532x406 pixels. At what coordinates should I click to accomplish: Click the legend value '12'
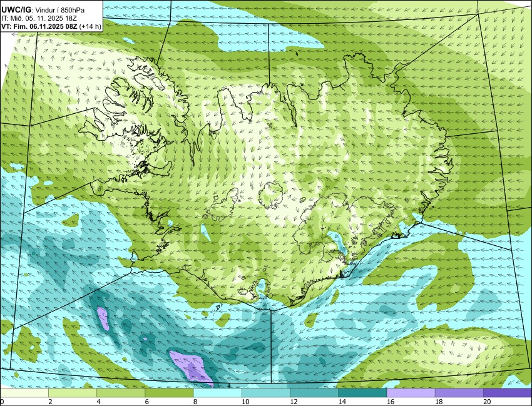pyautogui.click(x=294, y=402)
